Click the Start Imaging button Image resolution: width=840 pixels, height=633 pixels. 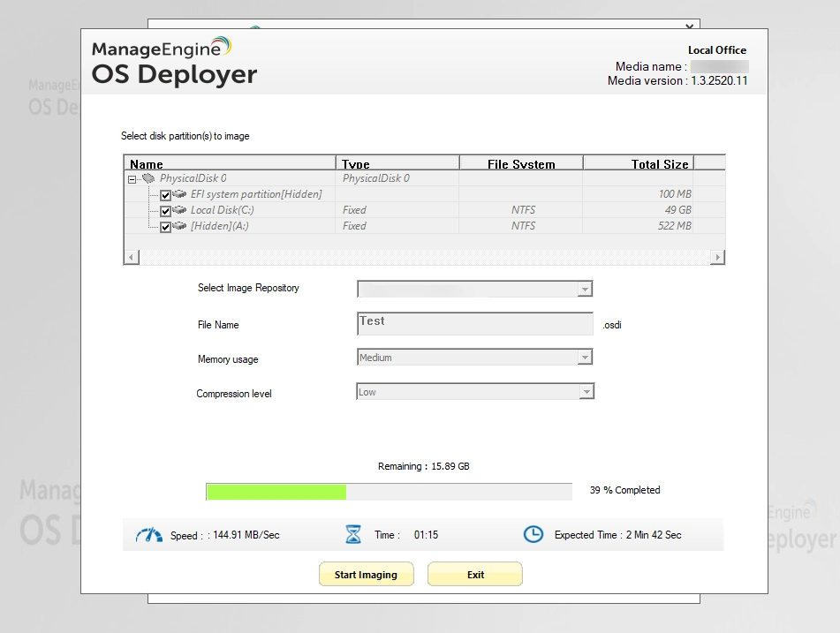[366, 574]
